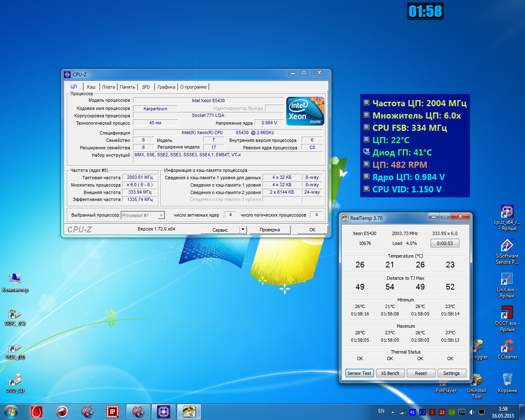The image size is (525, 420).
Task: Open the red grid app on taskbar
Action: click(113, 411)
